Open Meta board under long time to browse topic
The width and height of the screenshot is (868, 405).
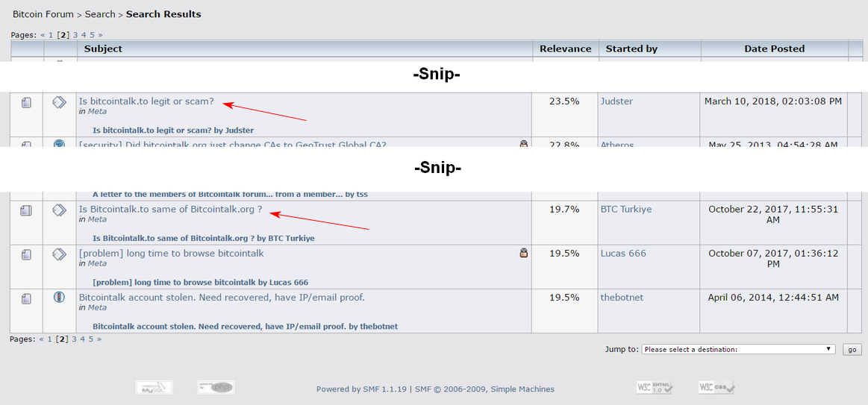[x=97, y=263]
